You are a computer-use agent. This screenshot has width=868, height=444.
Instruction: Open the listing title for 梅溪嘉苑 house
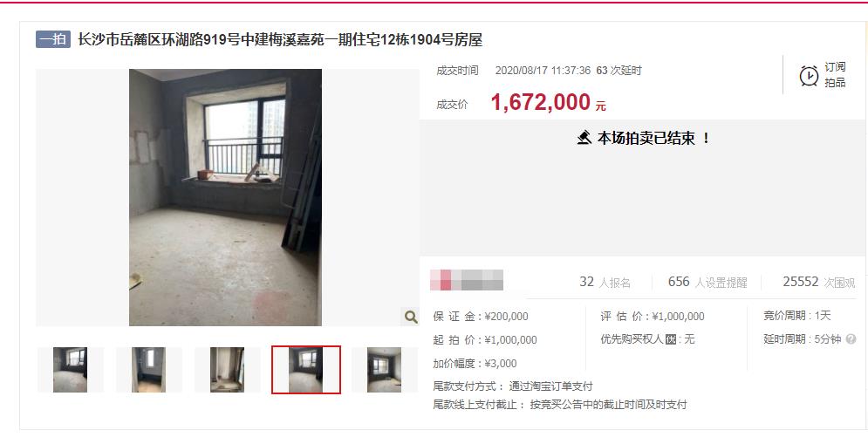click(280, 40)
